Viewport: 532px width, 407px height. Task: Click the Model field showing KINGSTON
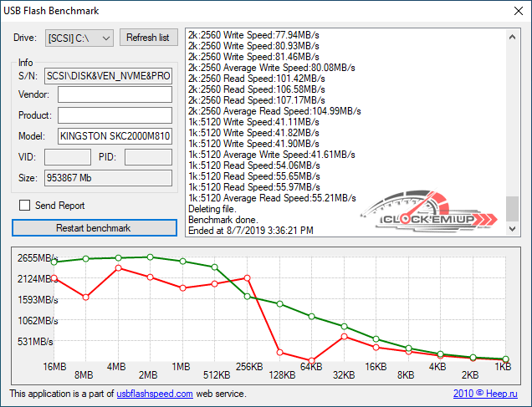tap(115, 136)
